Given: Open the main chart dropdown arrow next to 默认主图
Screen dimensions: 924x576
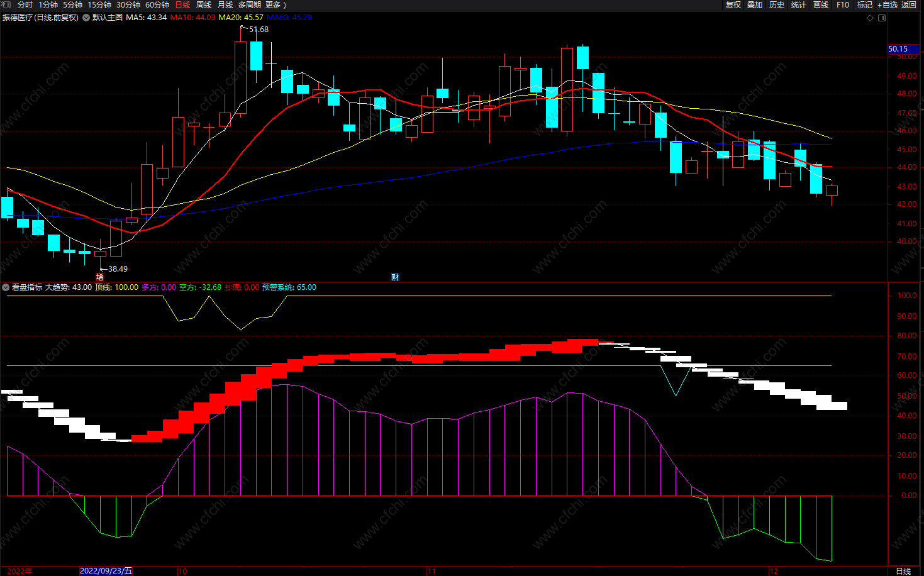Looking at the screenshot, I should 86,18.
